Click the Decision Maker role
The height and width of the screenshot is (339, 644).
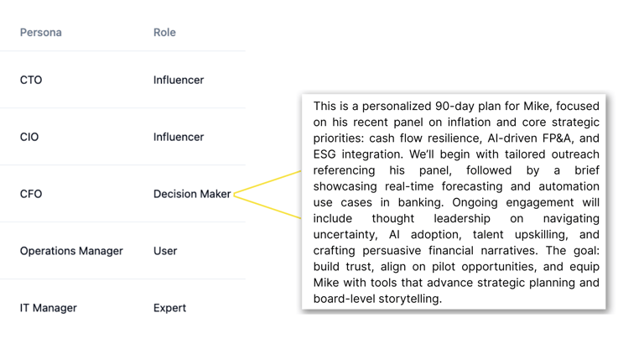(x=192, y=194)
